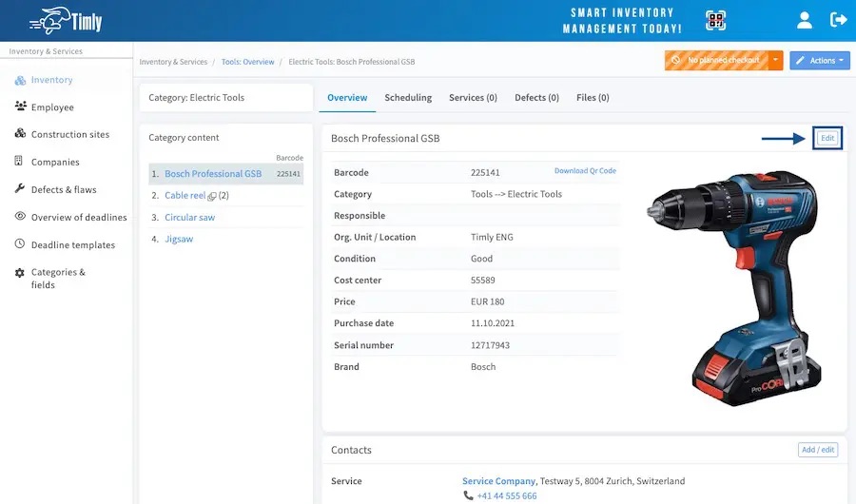The height and width of the screenshot is (504, 856).
Task: Open the Service Company link
Action: point(498,481)
